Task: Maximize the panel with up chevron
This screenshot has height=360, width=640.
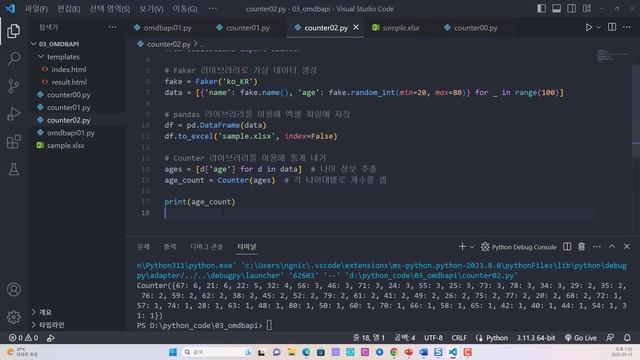Action: point(611,247)
